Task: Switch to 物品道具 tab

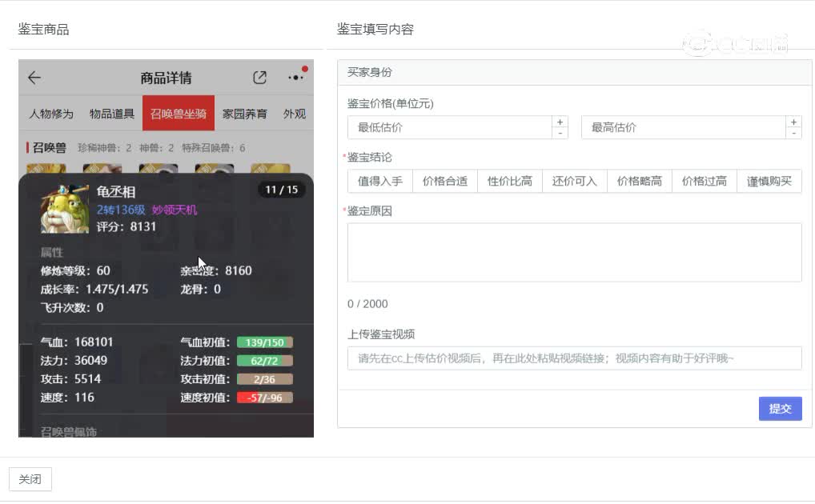Action: pyautogui.click(x=112, y=114)
